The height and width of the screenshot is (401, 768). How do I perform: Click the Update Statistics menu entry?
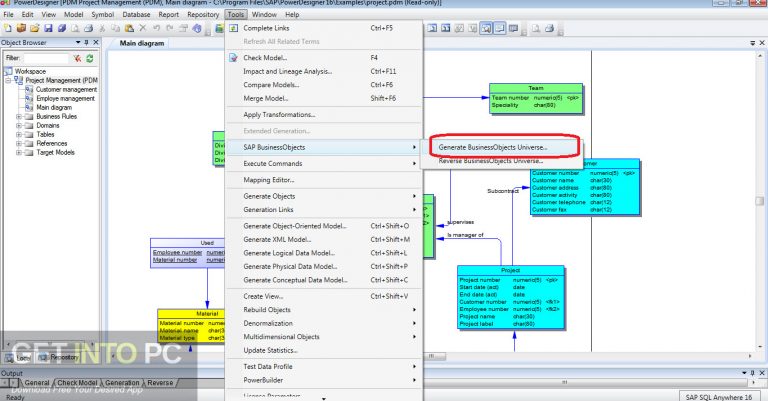coord(324,350)
